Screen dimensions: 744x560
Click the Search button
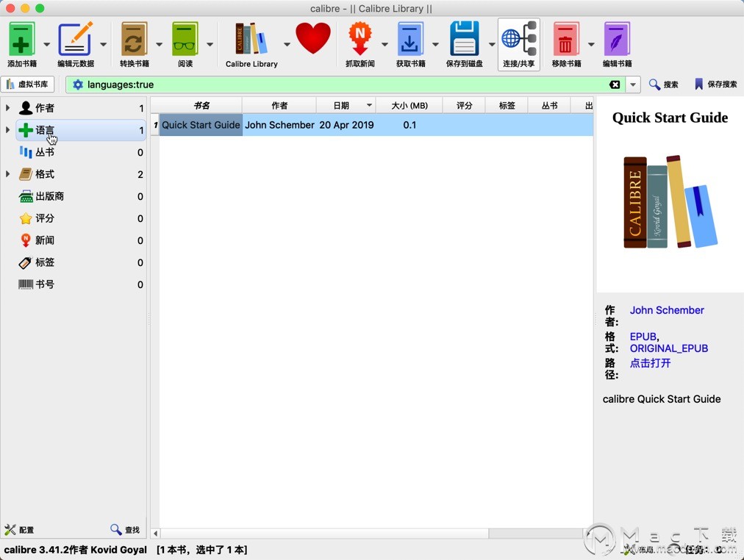pyautogui.click(x=664, y=85)
